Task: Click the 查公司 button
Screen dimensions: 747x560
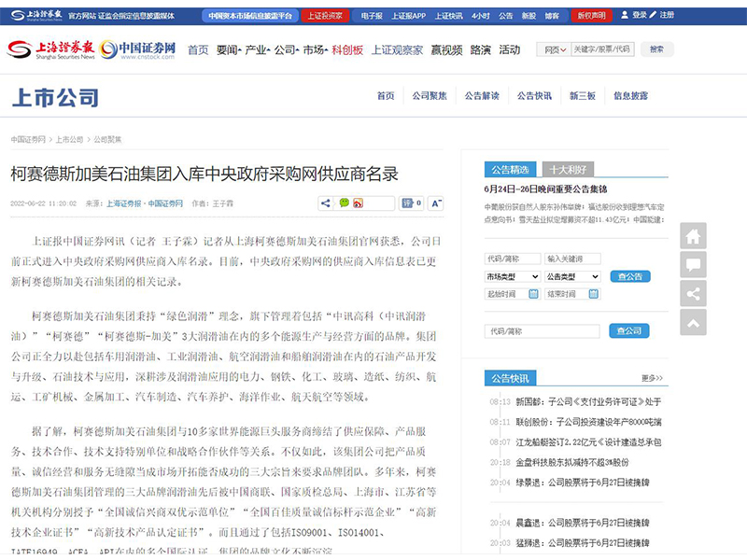Action: click(x=628, y=331)
